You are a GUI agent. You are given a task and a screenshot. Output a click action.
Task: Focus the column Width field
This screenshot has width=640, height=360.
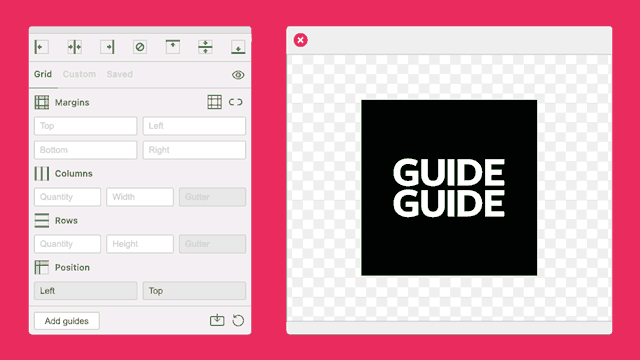click(140, 197)
